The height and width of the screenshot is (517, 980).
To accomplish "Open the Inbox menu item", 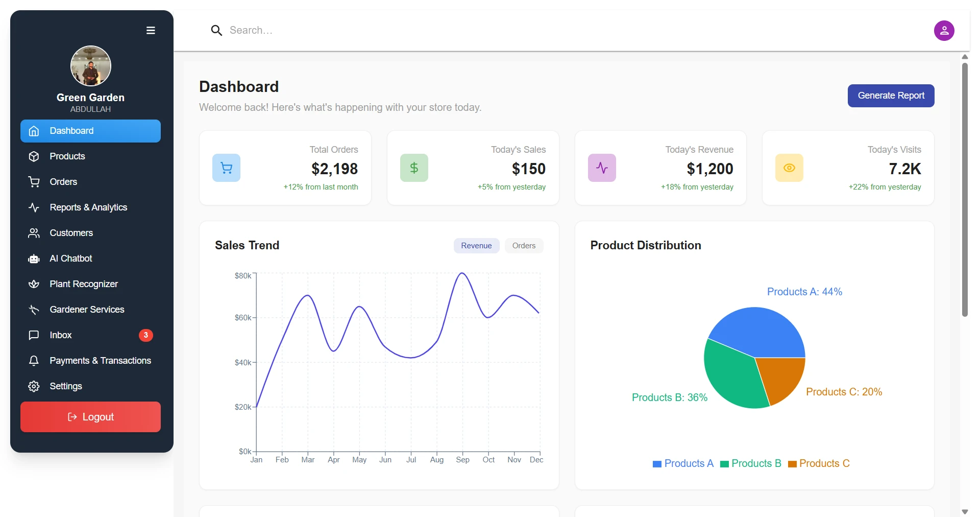I will pos(61,335).
